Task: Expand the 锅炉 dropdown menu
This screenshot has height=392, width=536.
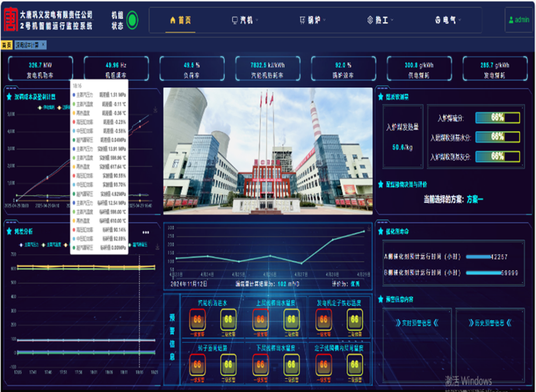Action: click(313, 20)
